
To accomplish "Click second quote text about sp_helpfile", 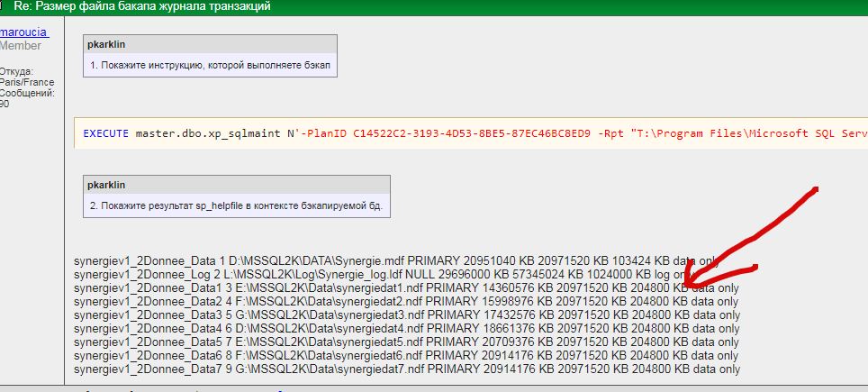I will point(237,206).
